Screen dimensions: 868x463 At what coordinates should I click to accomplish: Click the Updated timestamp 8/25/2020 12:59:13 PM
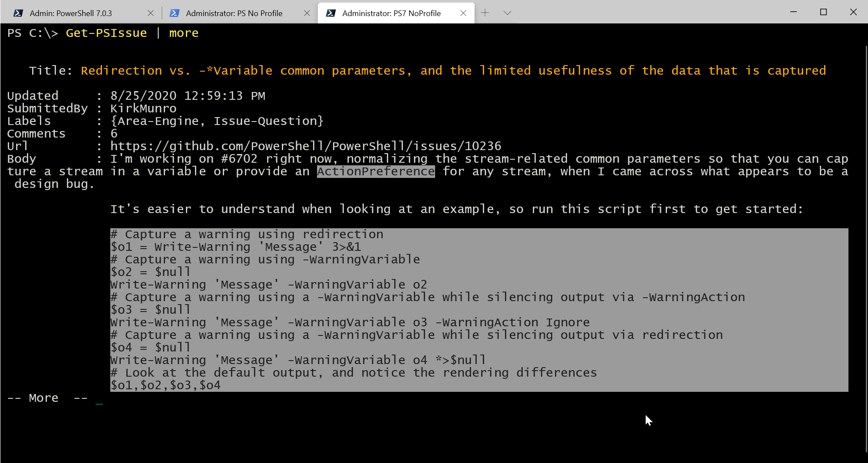[x=188, y=95]
